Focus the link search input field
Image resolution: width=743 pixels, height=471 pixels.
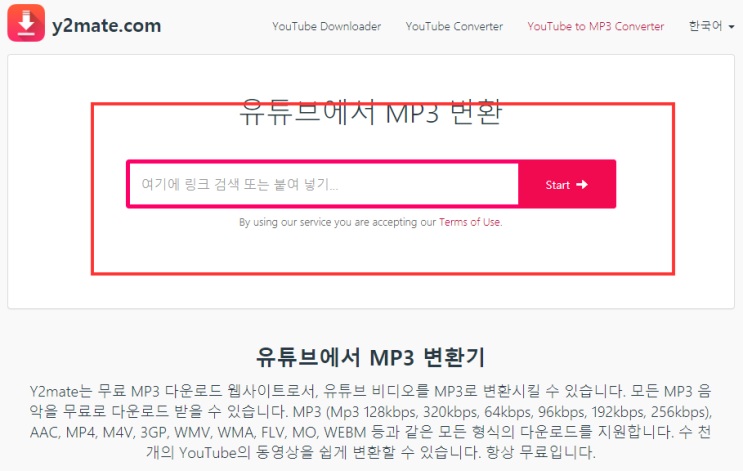point(324,184)
